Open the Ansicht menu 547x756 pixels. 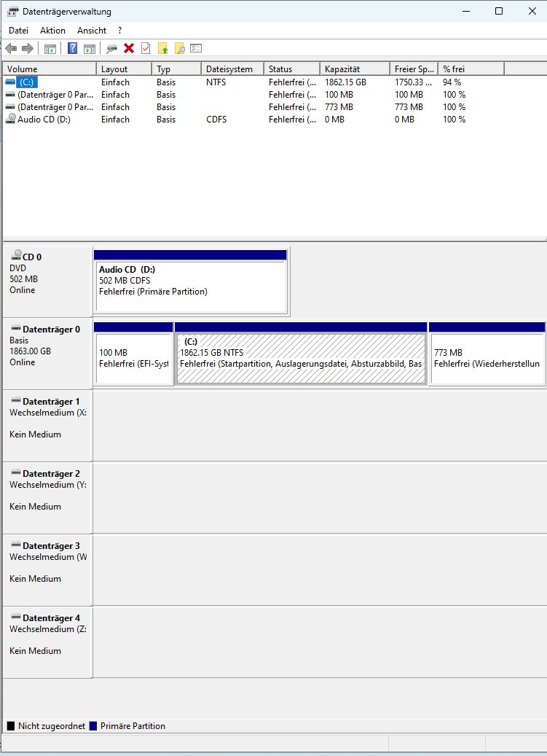tap(92, 31)
